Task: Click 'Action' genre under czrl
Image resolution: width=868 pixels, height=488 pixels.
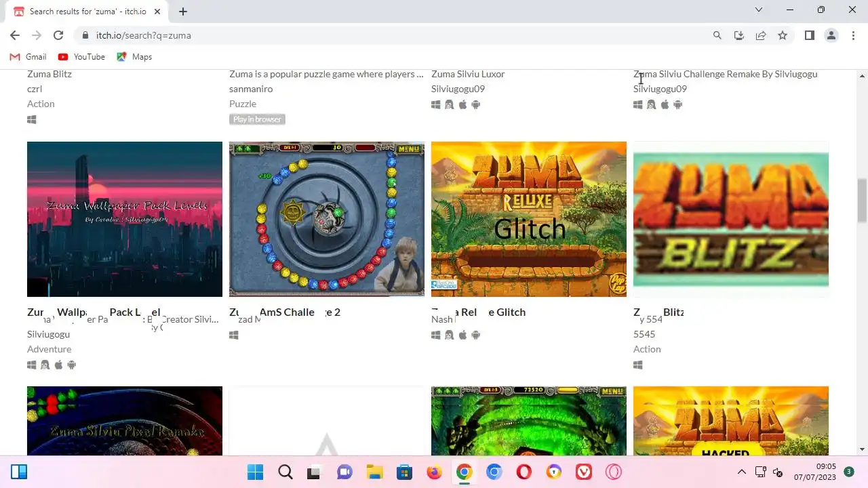Action: tap(41, 104)
